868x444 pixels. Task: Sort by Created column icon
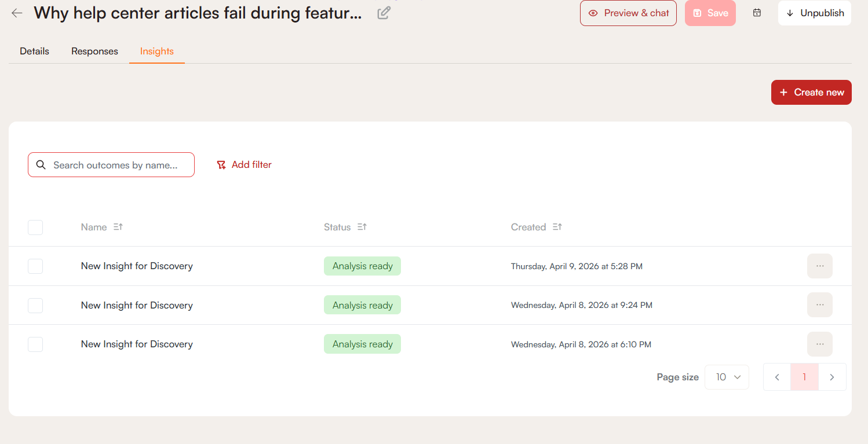click(x=557, y=227)
